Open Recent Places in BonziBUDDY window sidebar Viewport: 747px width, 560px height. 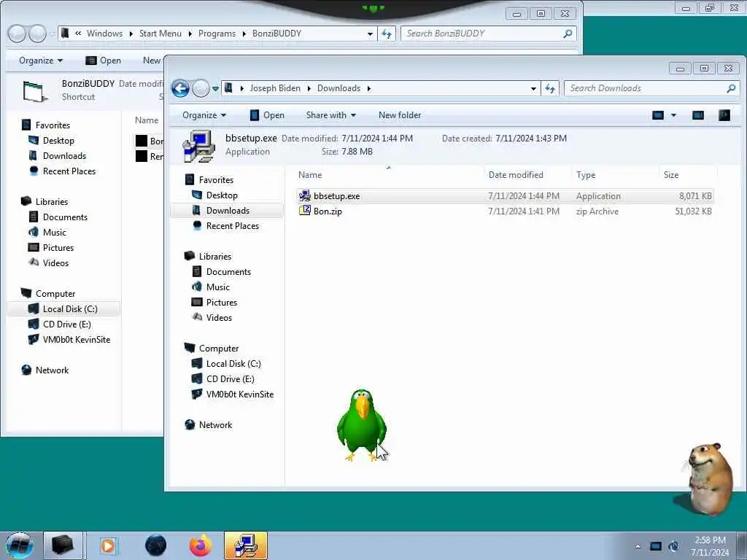pyautogui.click(x=69, y=171)
